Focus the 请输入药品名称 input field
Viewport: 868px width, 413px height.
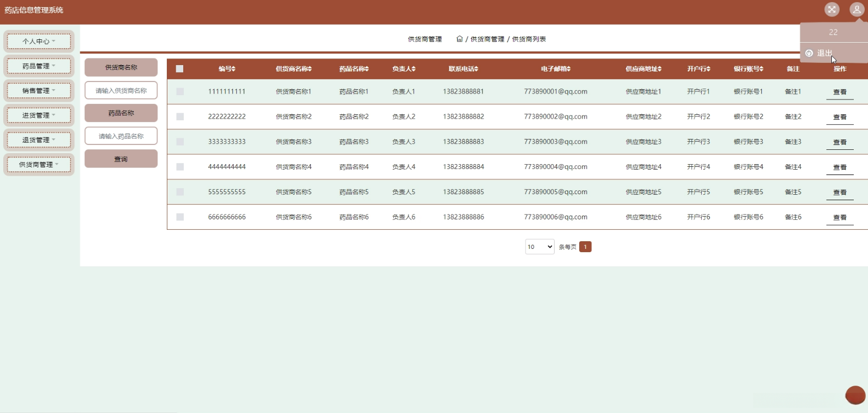coord(121,136)
